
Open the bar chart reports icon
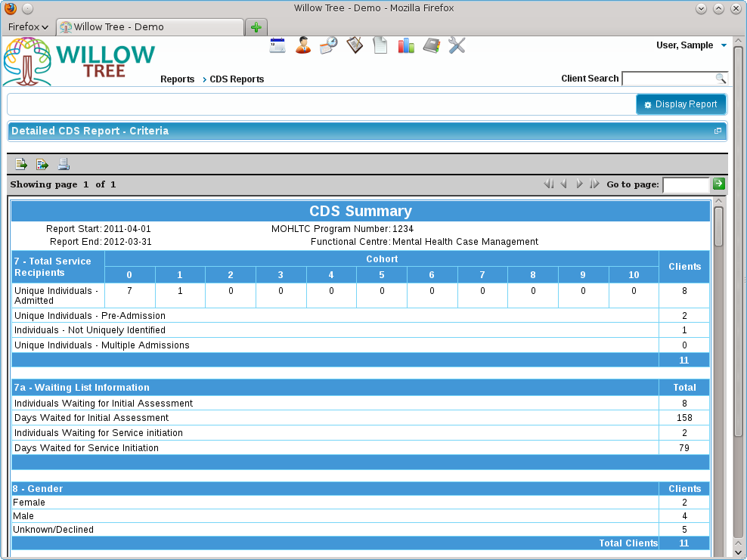pos(406,45)
